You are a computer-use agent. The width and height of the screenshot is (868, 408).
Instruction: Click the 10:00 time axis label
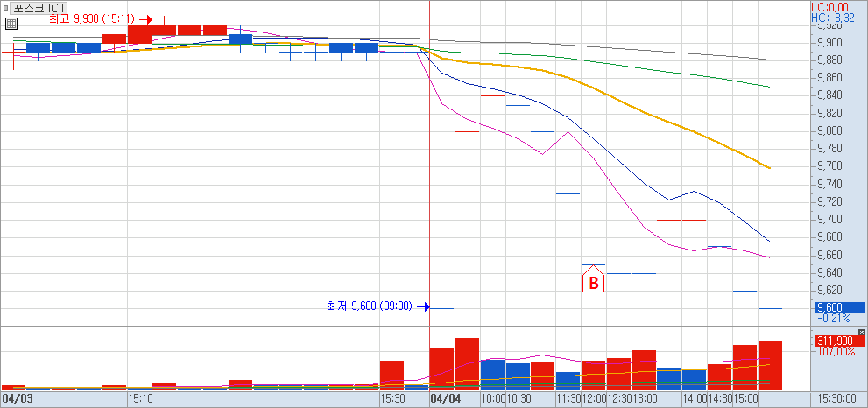(493, 398)
